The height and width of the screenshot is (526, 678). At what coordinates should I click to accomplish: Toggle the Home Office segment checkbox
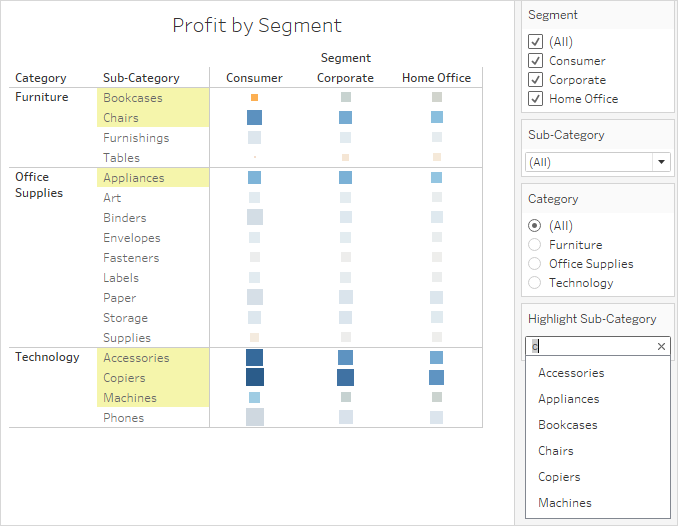(535, 99)
